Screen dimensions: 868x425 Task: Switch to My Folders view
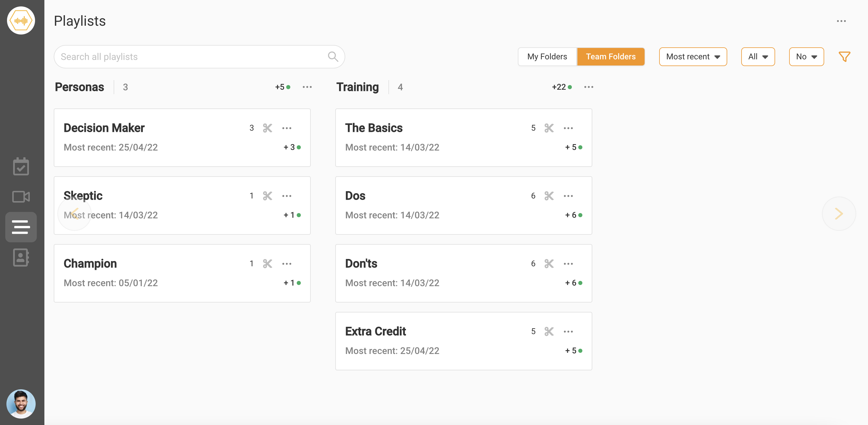(547, 57)
